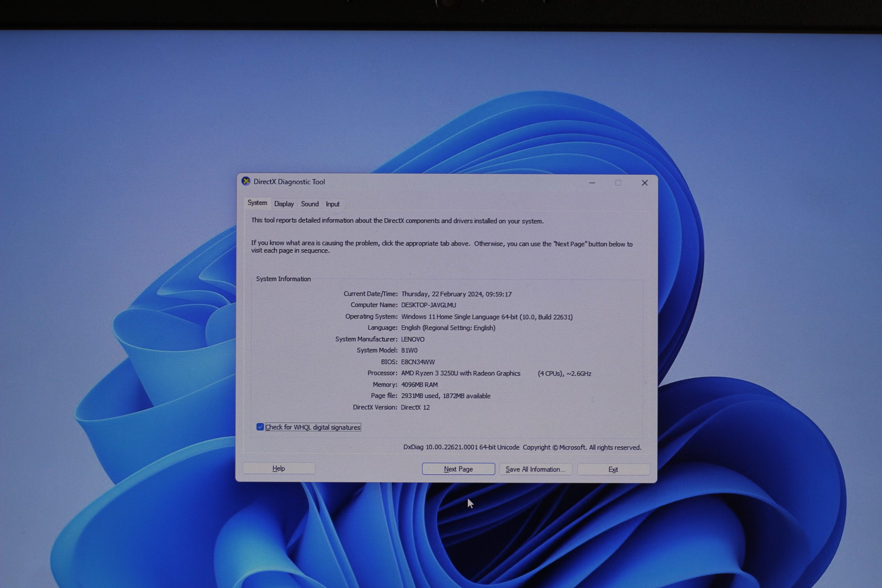
Task: Uncheck Check for WHQL digital signatures
Action: [x=260, y=427]
